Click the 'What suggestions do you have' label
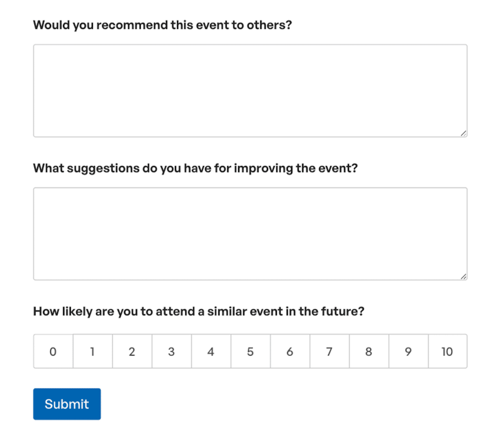Image resolution: width=504 pixels, height=445 pixels. 195,168
